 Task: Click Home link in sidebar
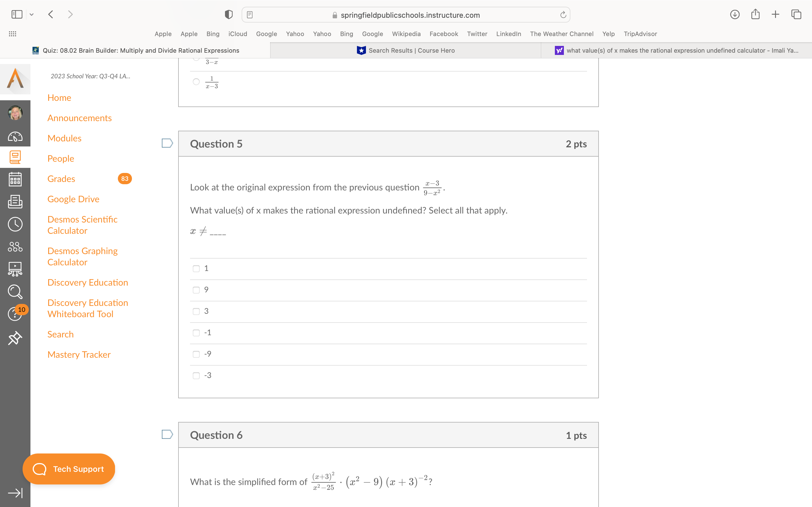pyautogui.click(x=59, y=97)
